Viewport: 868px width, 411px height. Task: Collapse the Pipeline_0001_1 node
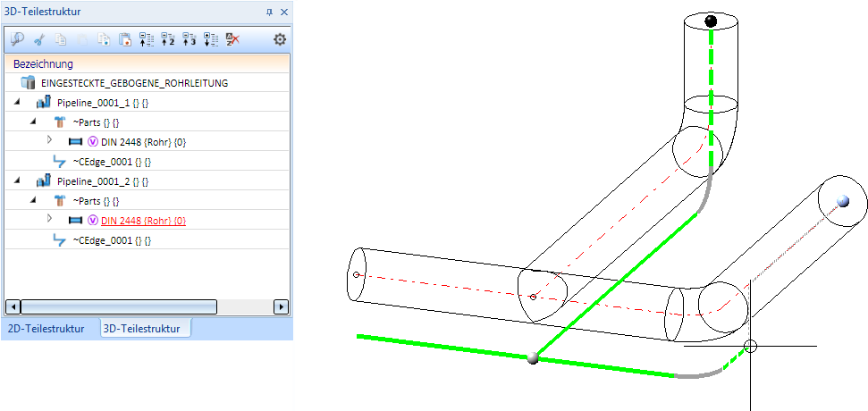17,103
